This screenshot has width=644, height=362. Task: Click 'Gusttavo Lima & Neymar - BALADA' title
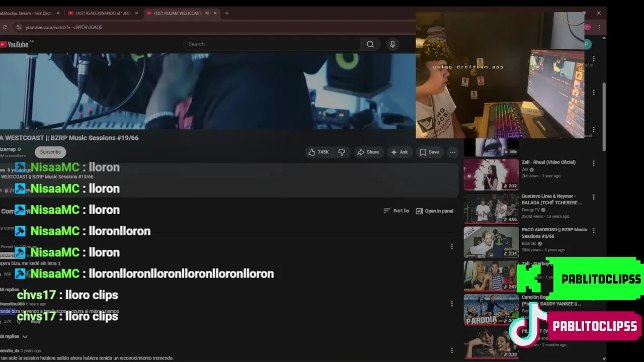pyautogui.click(x=552, y=199)
